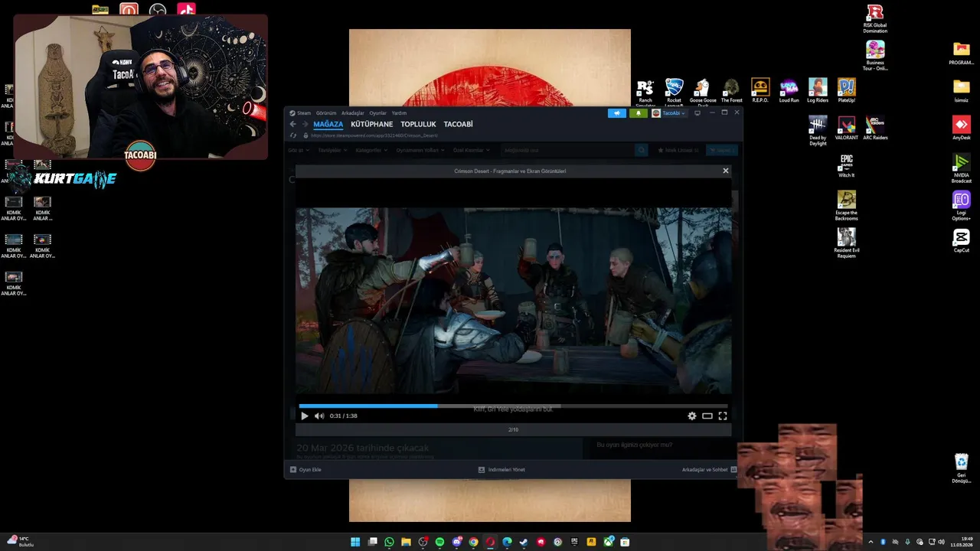The width and height of the screenshot is (980, 551).
Task: Open NVIDIA Broadcast desktop shortcut
Action: (x=962, y=168)
